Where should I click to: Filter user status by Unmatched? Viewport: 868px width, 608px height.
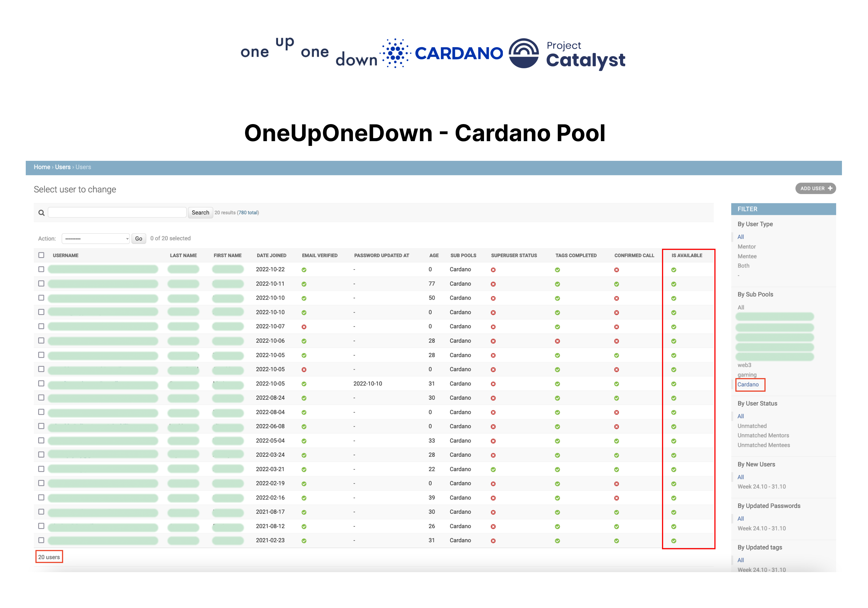click(x=752, y=426)
